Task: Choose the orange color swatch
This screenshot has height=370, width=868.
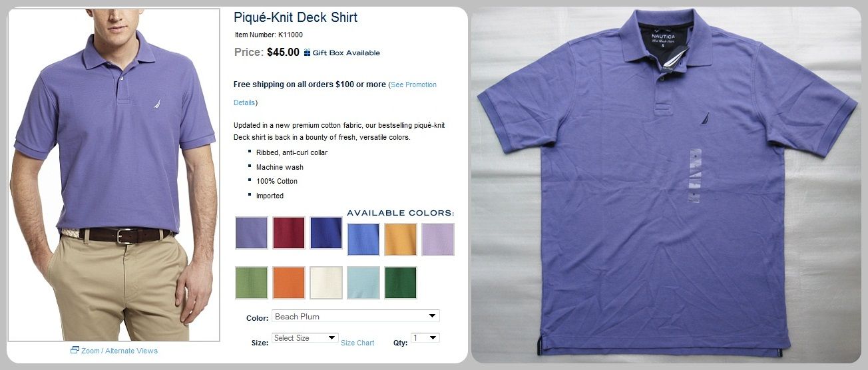Action: click(289, 283)
